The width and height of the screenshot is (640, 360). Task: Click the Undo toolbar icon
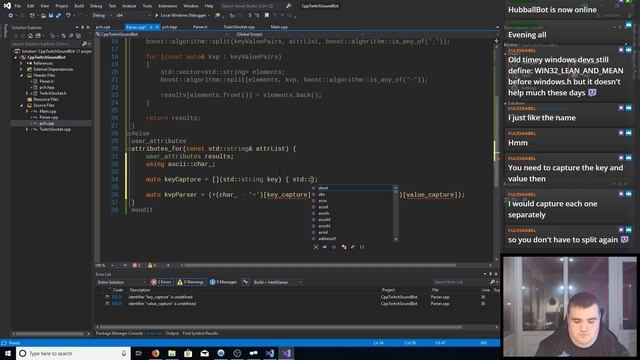click(x=68, y=16)
